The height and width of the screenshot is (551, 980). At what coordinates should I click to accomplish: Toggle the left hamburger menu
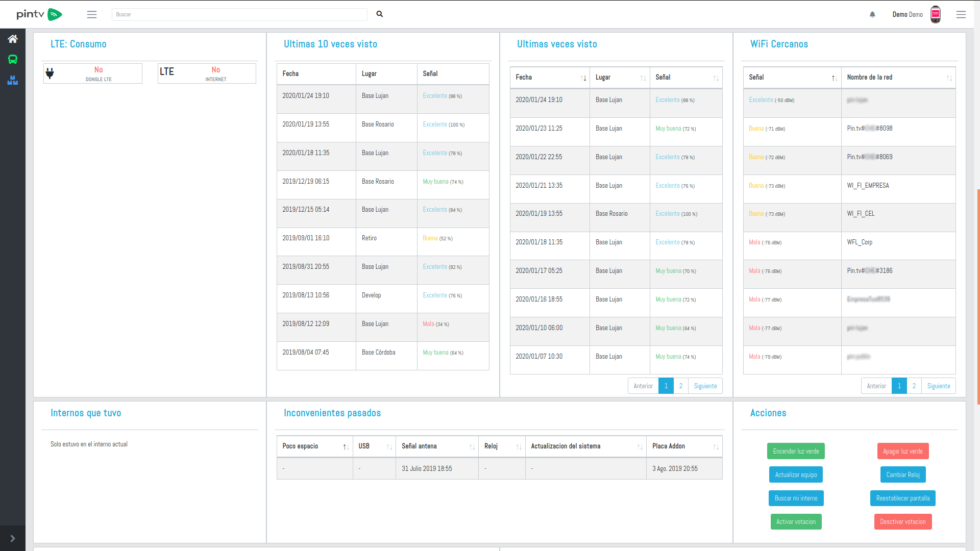pos(92,14)
